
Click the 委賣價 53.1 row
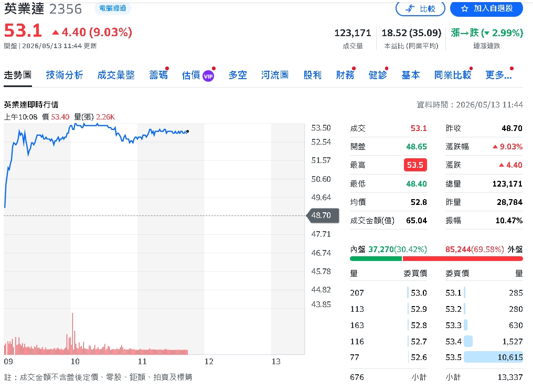(x=484, y=293)
